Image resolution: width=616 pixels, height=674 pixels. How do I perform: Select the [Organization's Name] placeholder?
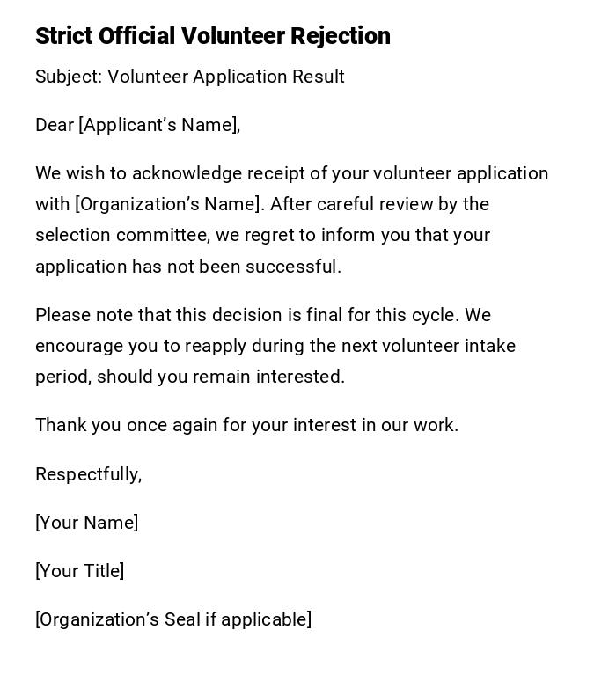pos(169,204)
